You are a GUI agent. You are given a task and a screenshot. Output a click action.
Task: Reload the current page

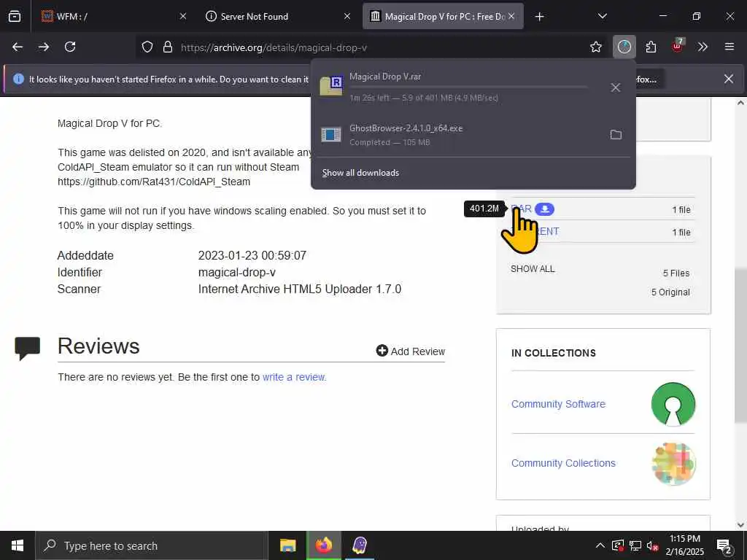[70, 47]
